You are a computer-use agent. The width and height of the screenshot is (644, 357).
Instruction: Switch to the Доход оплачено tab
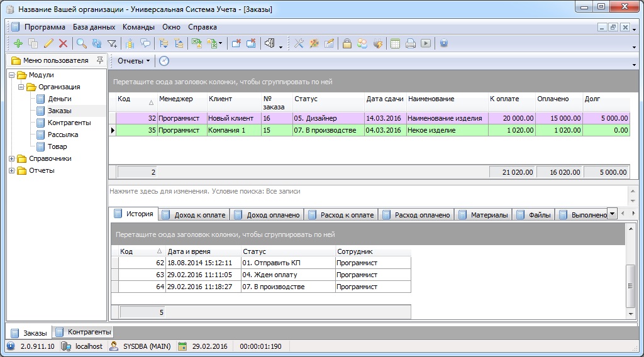point(267,214)
